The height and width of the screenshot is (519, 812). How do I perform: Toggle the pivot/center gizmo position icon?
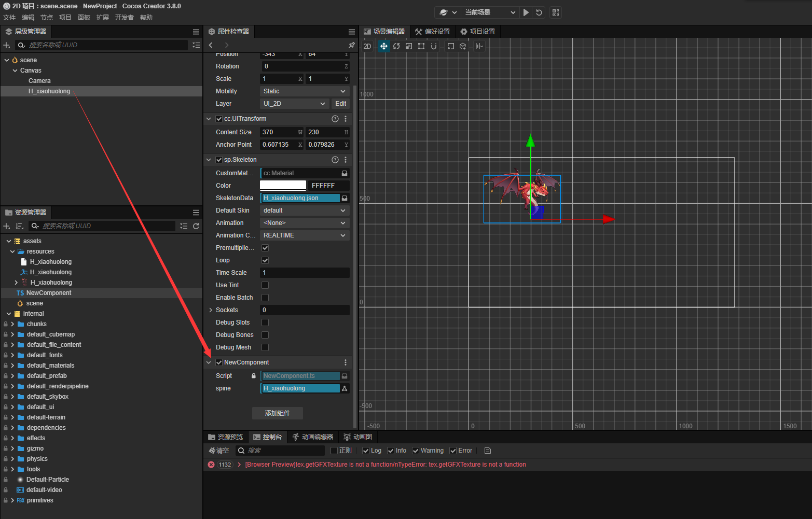point(450,46)
